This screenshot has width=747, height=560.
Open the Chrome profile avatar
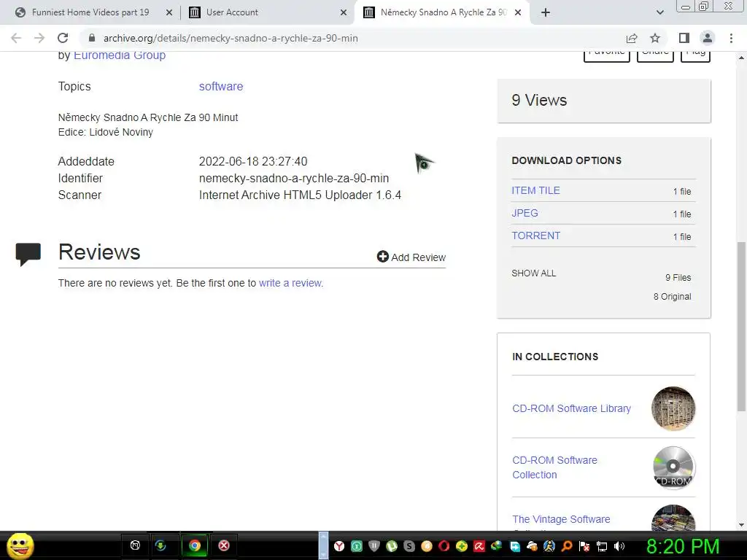coord(708,38)
